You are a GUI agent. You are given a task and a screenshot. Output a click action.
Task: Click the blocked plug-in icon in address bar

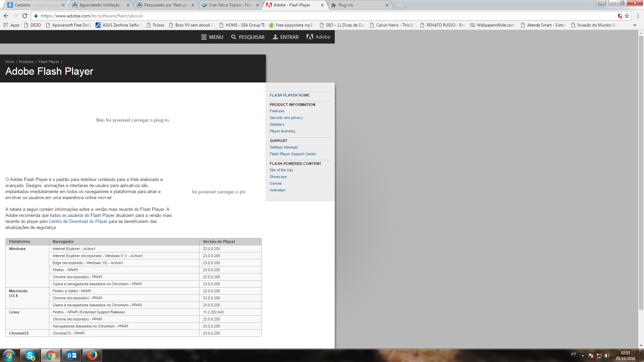pyautogui.click(x=620, y=16)
